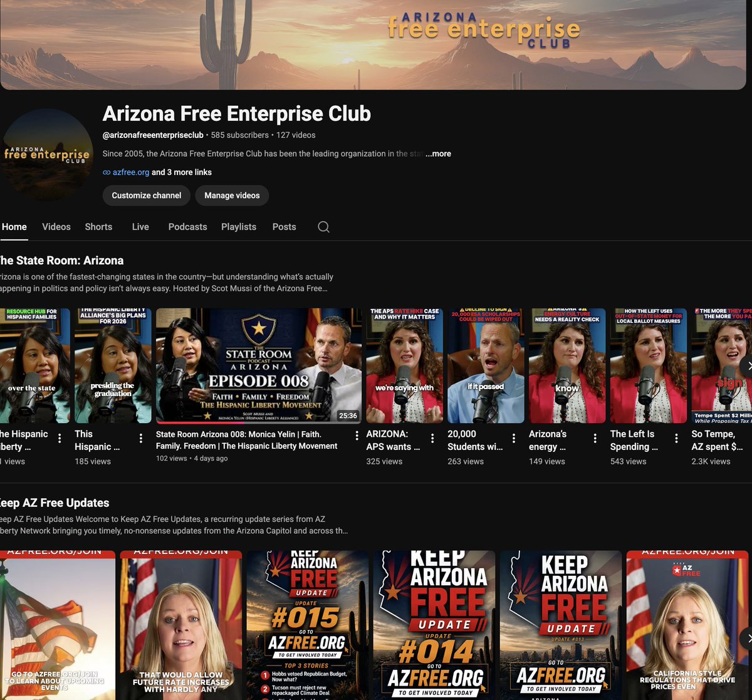This screenshot has height=700, width=752.
Task: Open three-dot menu for 'This Hispanic' short
Action: (141, 439)
